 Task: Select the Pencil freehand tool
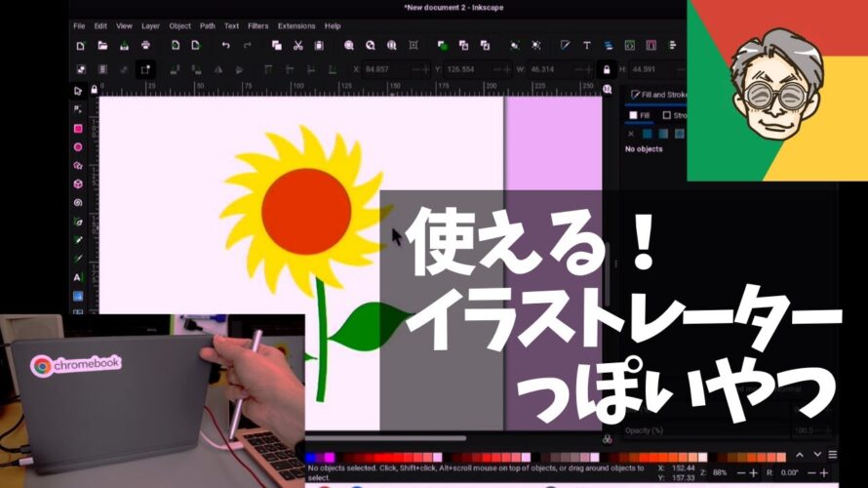point(77,240)
